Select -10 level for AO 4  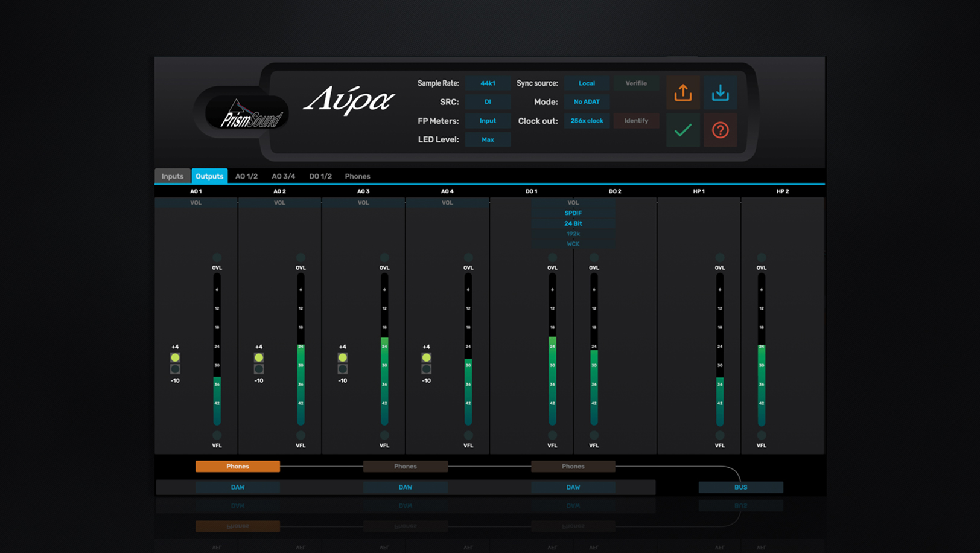click(427, 369)
